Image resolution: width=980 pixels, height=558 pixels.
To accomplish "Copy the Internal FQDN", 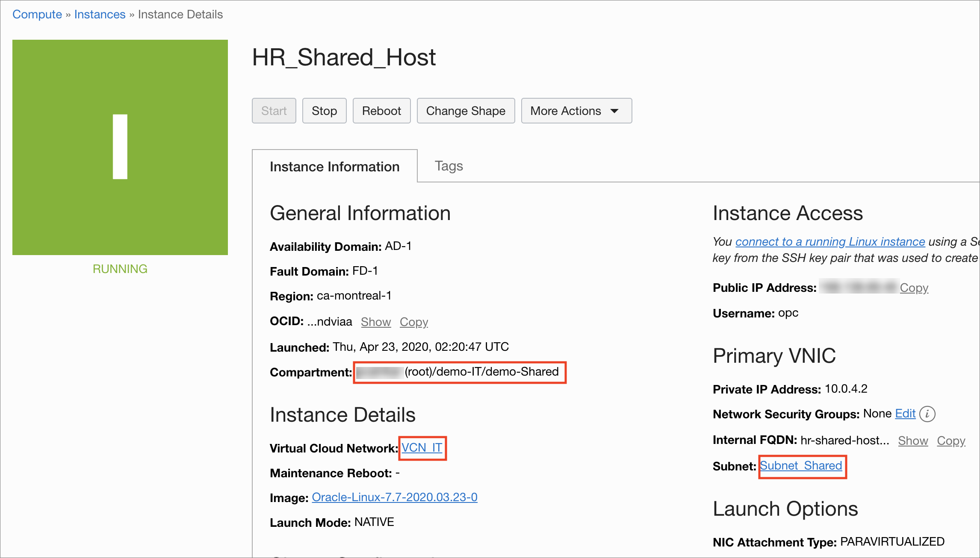I will [951, 441].
